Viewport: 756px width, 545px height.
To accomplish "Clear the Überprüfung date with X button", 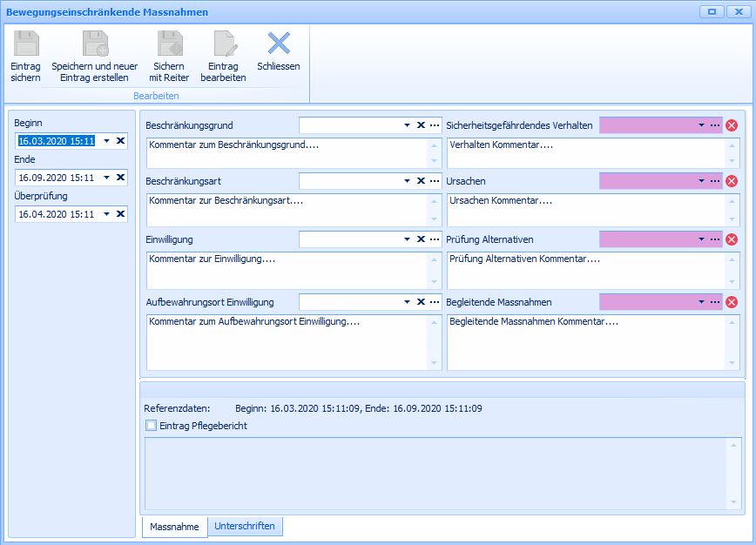I will point(120,214).
